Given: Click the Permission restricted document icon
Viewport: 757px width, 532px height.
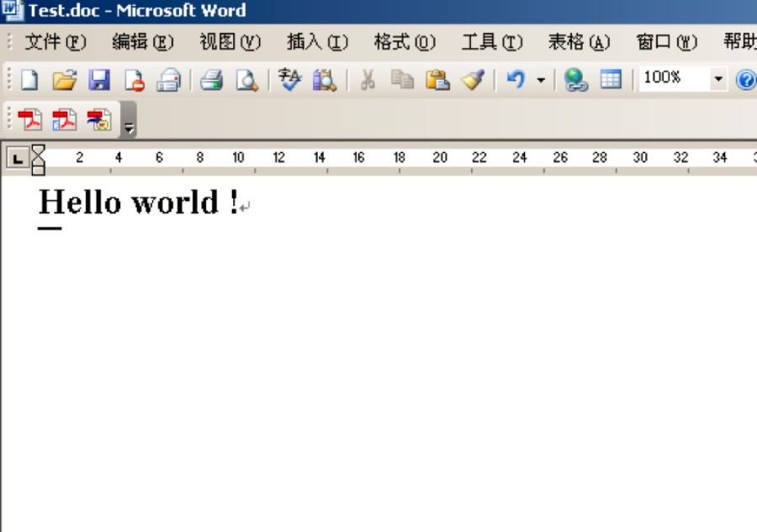Looking at the screenshot, I should [135, 80].
